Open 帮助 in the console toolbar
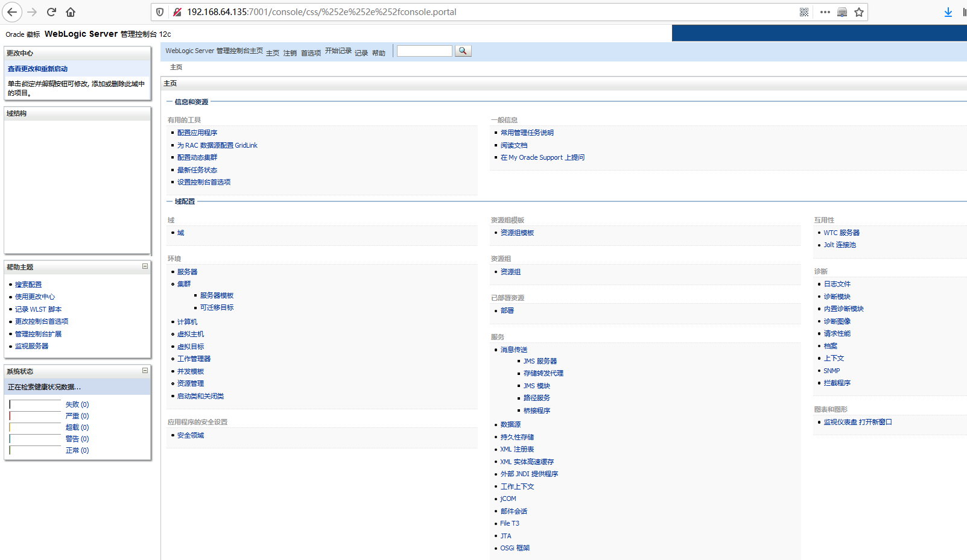 (379, 53)
